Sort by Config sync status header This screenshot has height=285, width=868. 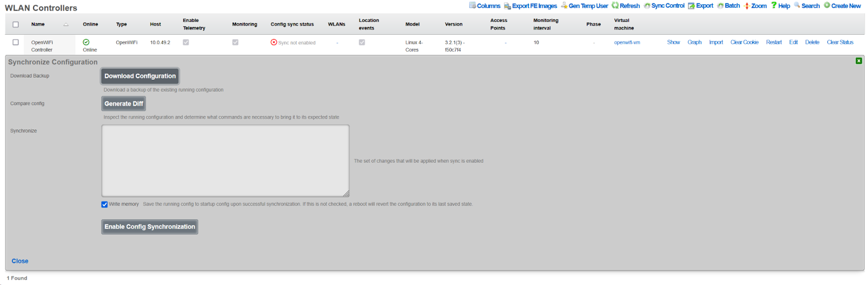[x=292, y=24]
